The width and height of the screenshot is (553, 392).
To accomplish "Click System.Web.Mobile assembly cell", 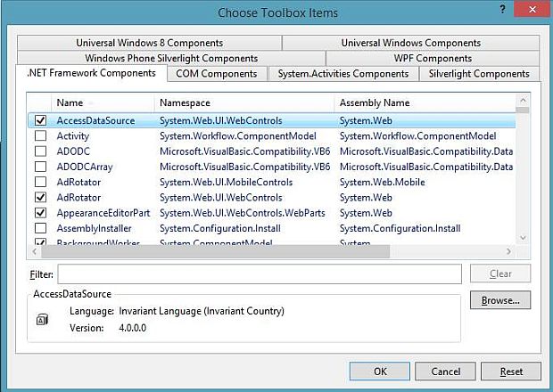I will [383, 182].
